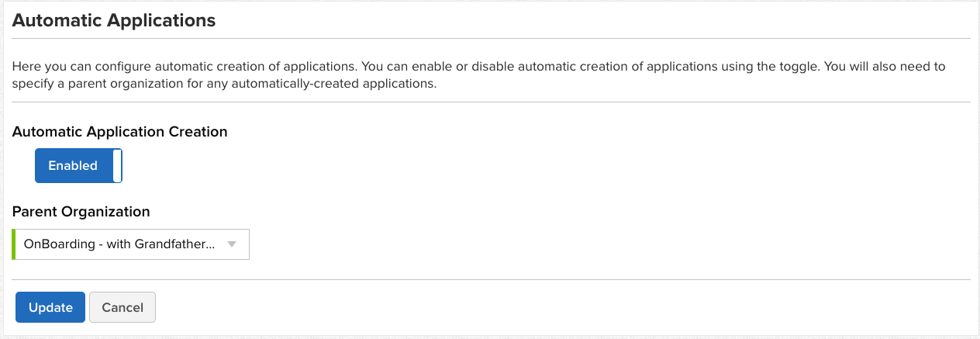
Task: Toggle the Automatic Application Creation switch
Action: tap(78, 165)
